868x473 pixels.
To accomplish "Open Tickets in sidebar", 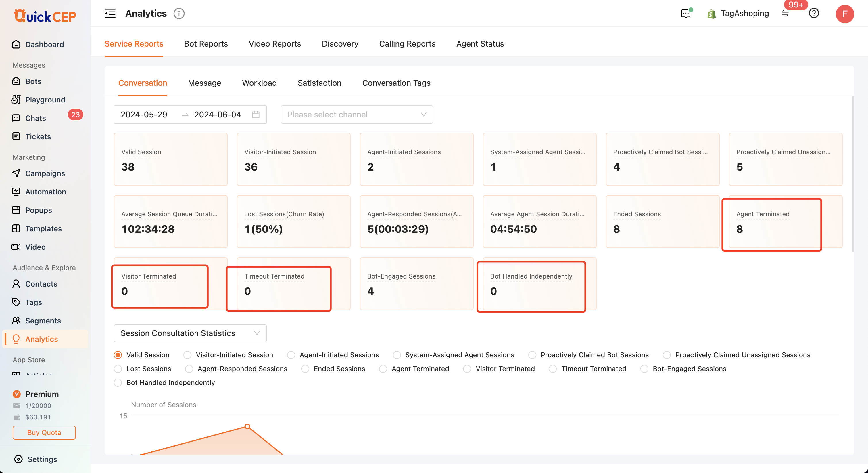I will click(38, 136).
